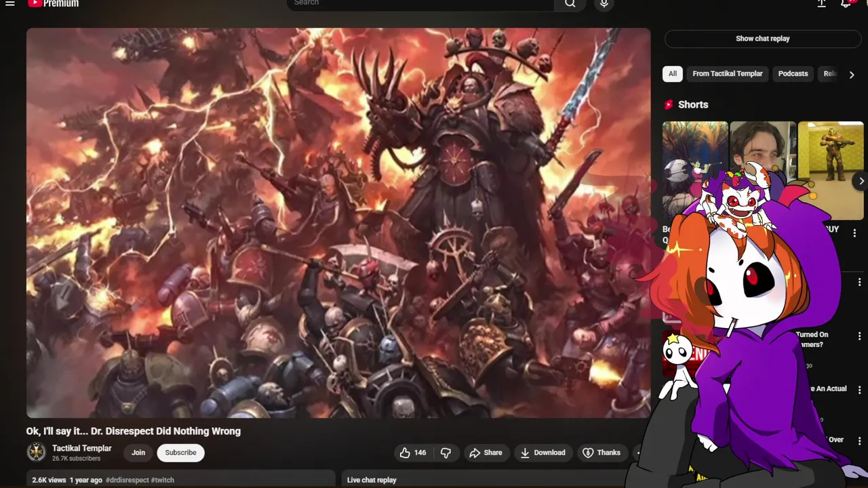This screenshot has width=868, height=488.
Task: Go to YouTube Premium home logo
Action: (x=53, y=3)
